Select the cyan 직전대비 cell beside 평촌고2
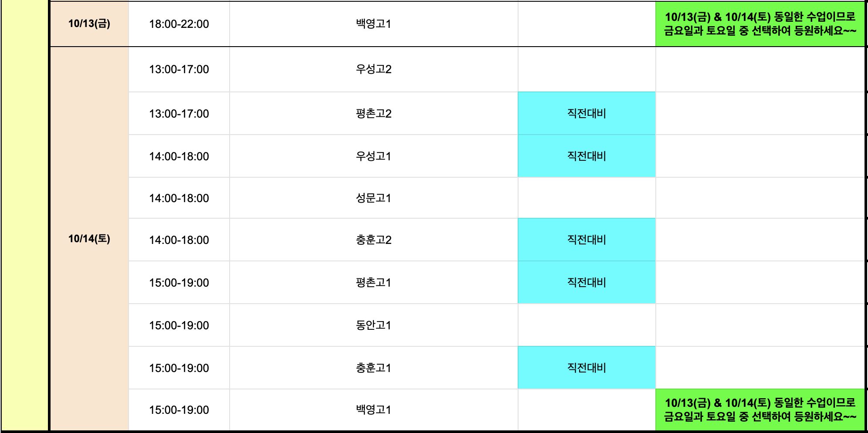 [587, 114]
